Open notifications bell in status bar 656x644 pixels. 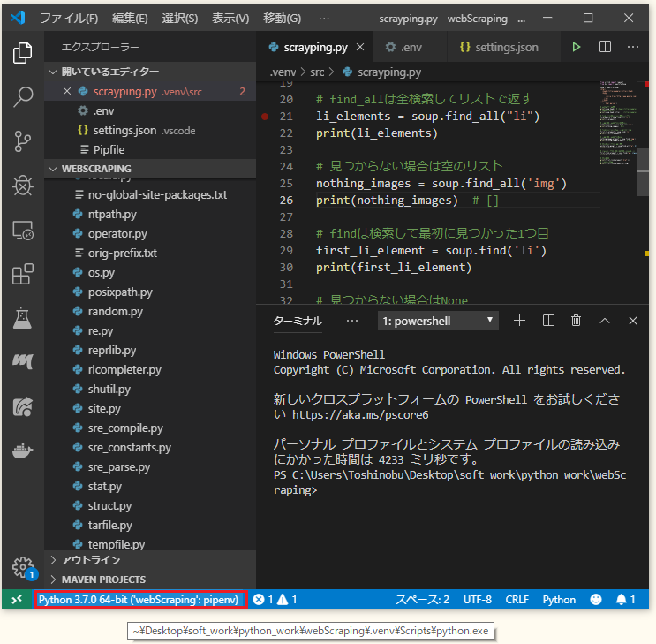point(625,600)
